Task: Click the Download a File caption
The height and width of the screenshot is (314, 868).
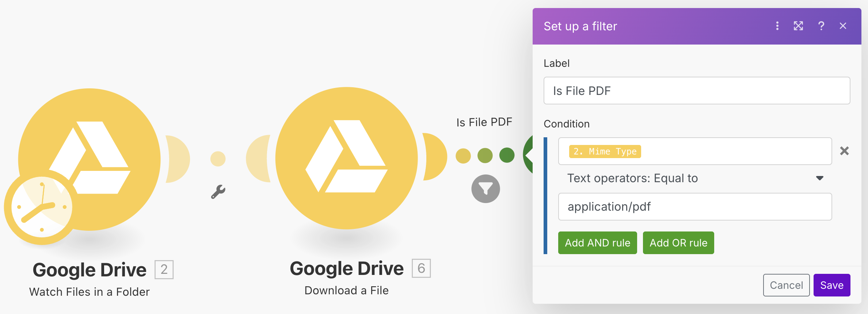Action: coord(346,290)
